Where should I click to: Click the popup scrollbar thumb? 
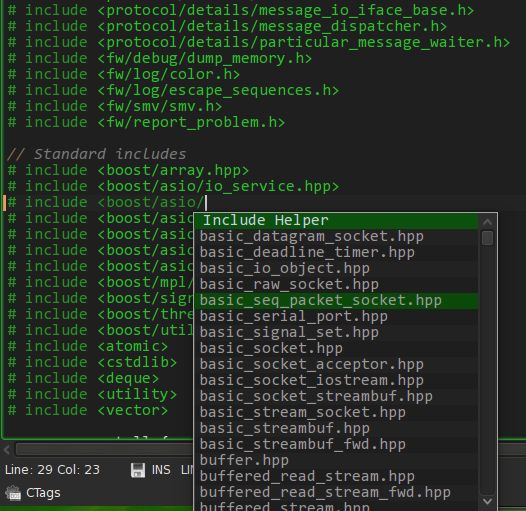[487, 238]
